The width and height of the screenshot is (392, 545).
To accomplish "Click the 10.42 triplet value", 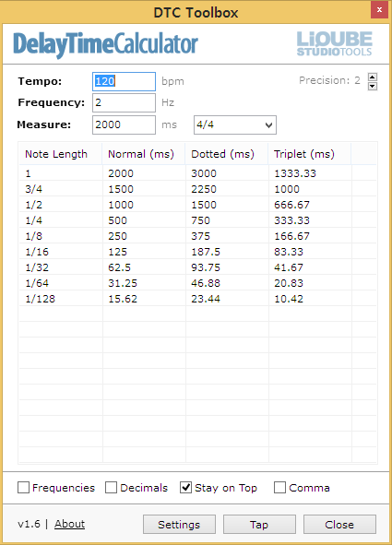I will pyautogui.click(x=289, y=299).
